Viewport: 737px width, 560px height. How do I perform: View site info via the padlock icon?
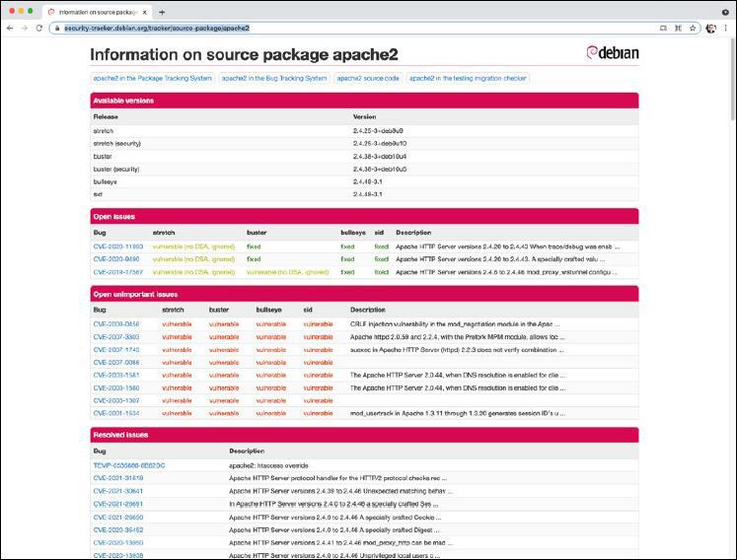[57, 29]
